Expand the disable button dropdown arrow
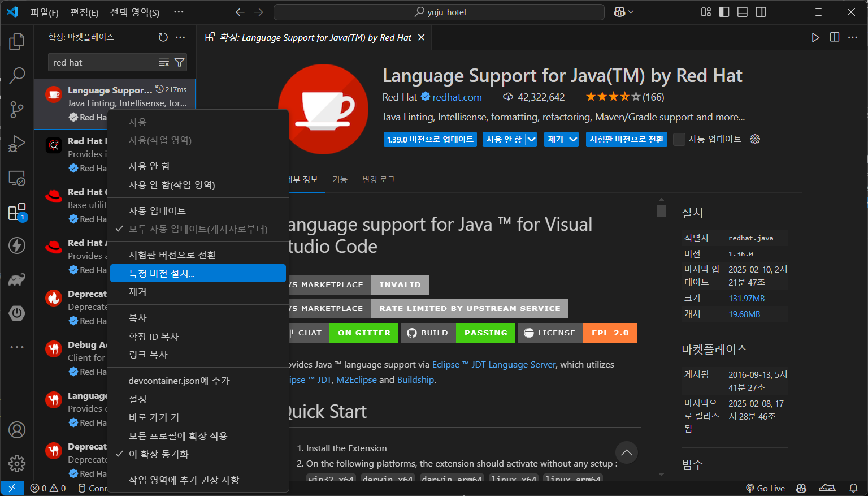The image size is (868, 496). (531, 139)
